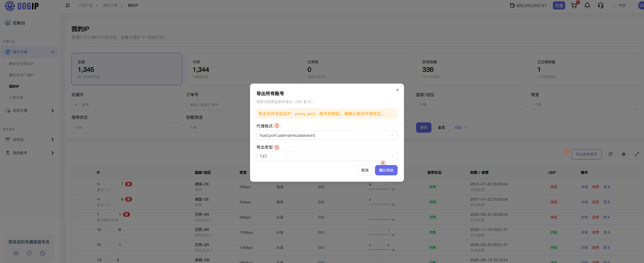
Task: Open the notifications bell
Action: click(x=587, y=5)
